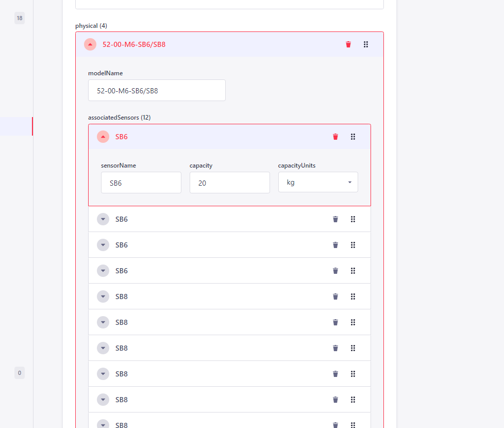The height and width of the screenshot is (428, 504).
Task: Click the sidebar badge showing 18
Action: click(x=20, y=18)
